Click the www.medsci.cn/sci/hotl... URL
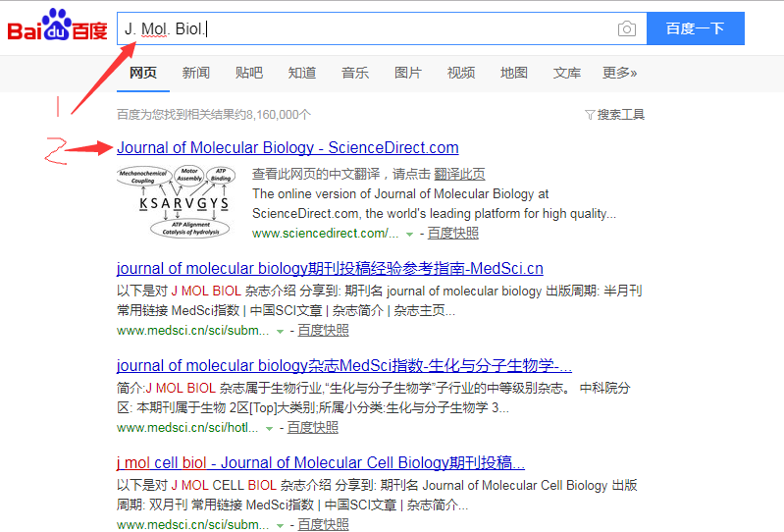The height and width of the screenshot is (532, 784). [x=187, y=428]
